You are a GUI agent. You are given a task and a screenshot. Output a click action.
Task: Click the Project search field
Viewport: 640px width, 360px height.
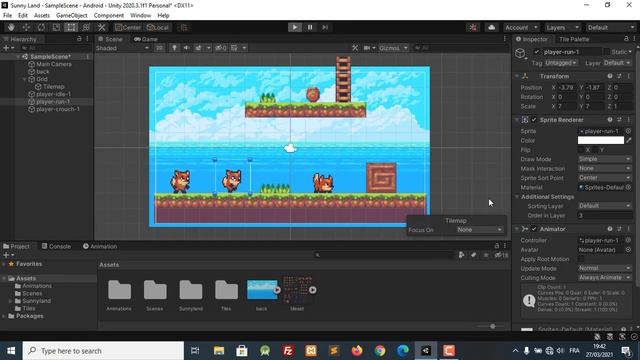point(384,255)
